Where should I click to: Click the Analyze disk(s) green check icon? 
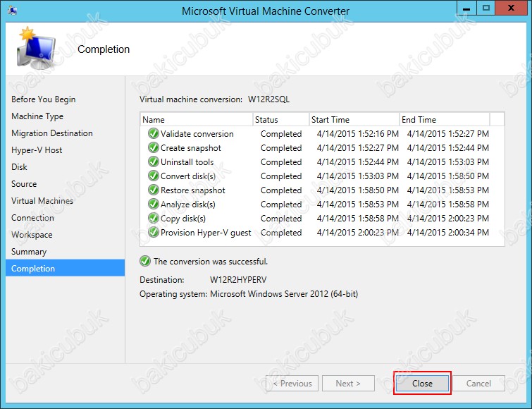click(x=154, y=204)
